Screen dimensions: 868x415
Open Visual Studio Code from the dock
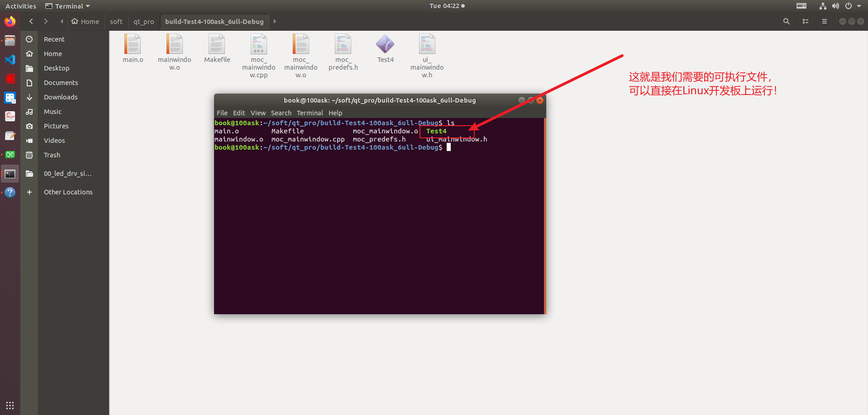(x=10, y=59)
